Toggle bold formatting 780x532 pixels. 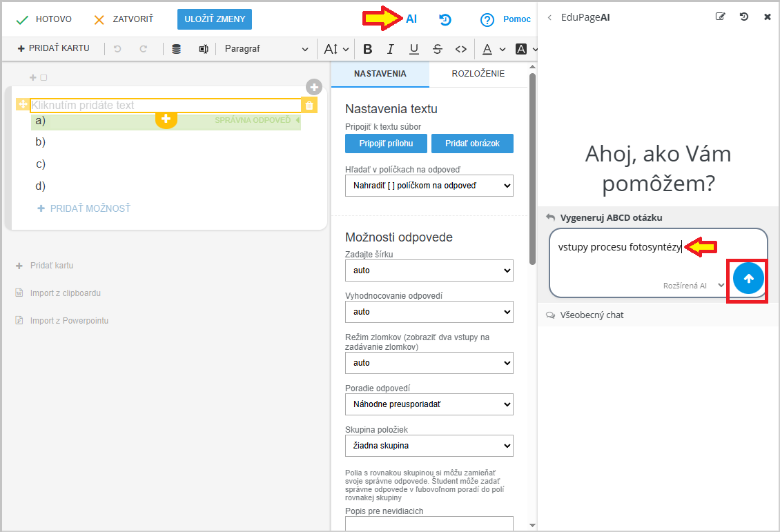click(368, 49)
